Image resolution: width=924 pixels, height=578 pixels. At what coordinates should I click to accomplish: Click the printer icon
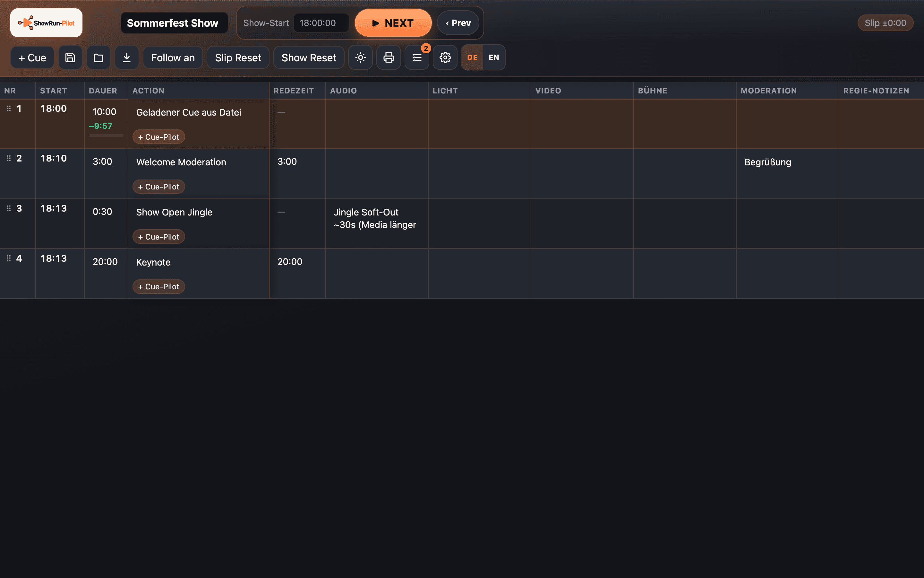tap(389, 58)
